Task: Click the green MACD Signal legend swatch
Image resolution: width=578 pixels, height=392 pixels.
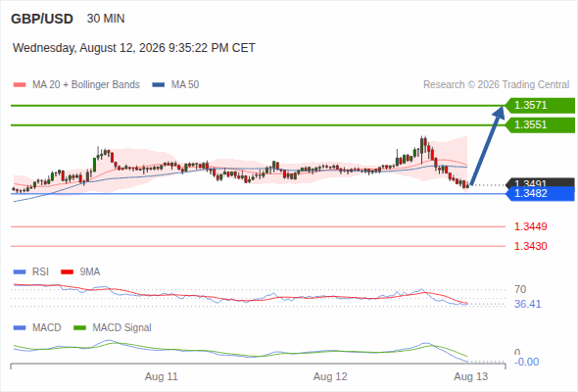Action: click(x=79, y=328)
